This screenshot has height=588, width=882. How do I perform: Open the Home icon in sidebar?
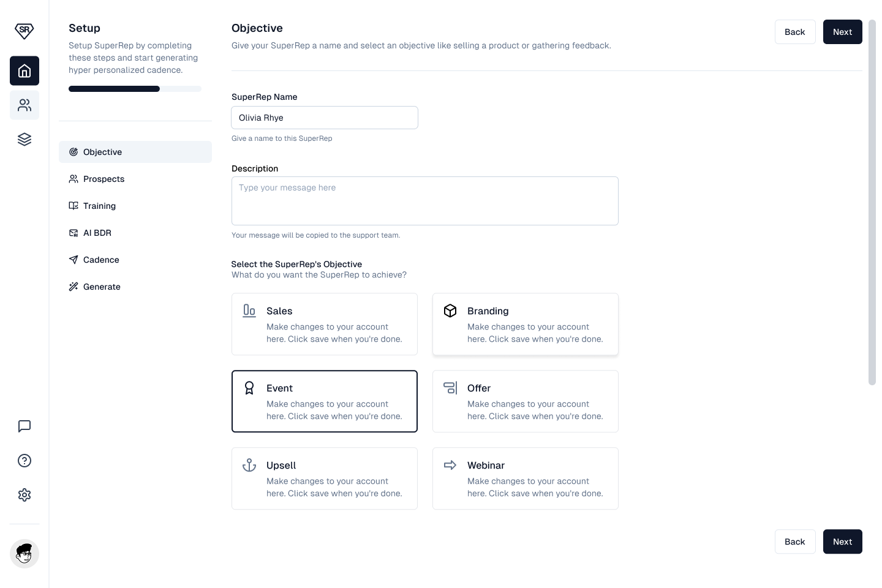click(24, 71)
